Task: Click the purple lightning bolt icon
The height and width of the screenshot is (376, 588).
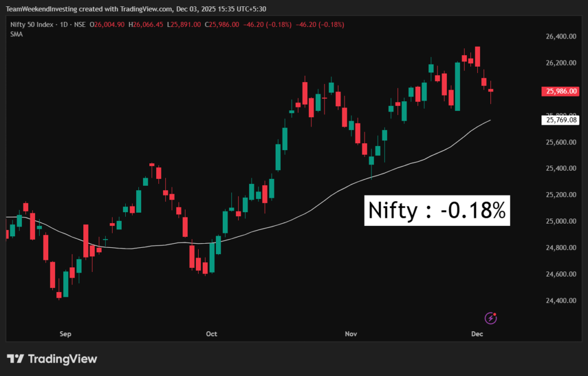Action: pyautogui.click(x=491, y=318)
